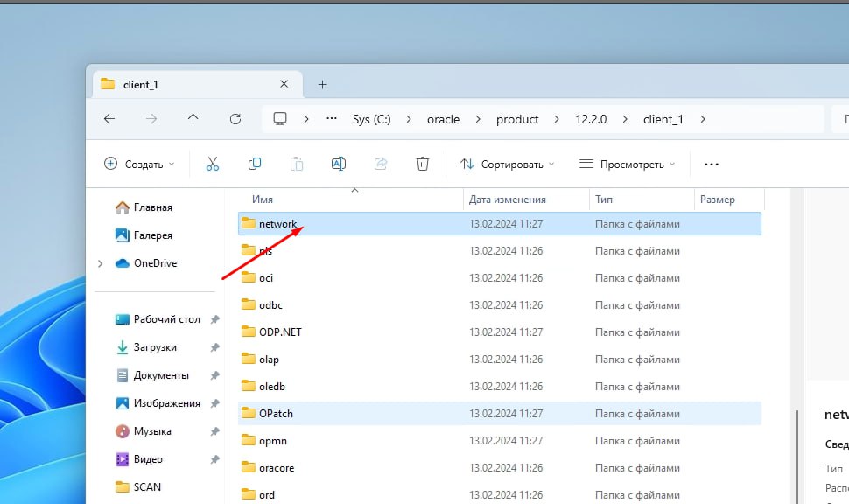
Task: Expand the OneDrive tree node
Action: 100,263
